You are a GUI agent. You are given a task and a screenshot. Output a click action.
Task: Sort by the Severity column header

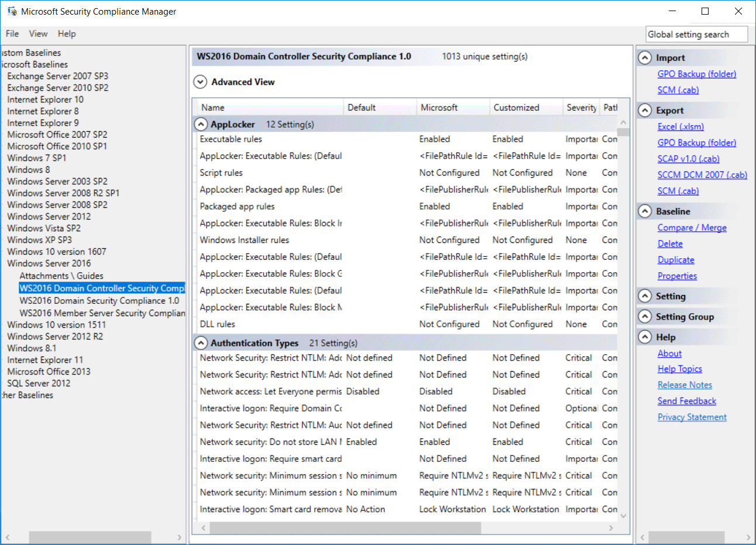(581, 108)
